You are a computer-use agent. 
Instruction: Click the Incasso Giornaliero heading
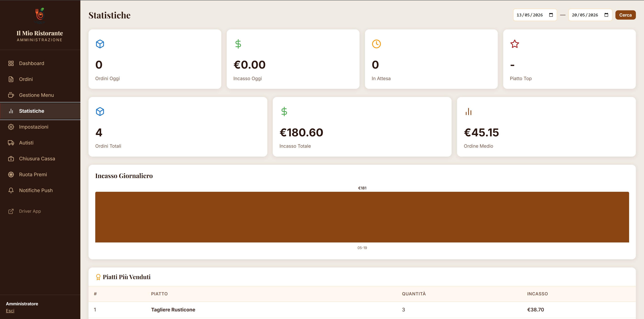coord(124,176)
